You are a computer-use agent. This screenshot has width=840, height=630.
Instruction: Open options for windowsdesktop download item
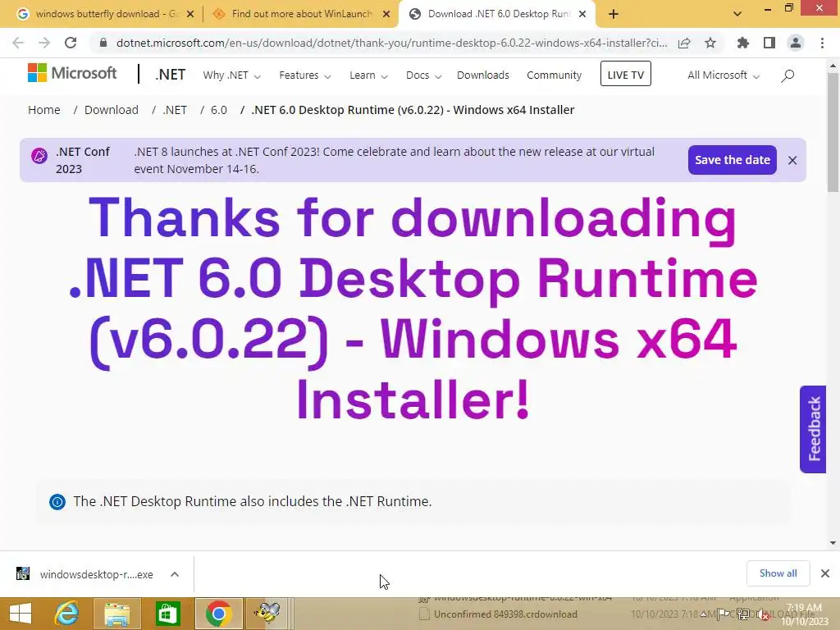pyautogui.click(x=175, y=574)
